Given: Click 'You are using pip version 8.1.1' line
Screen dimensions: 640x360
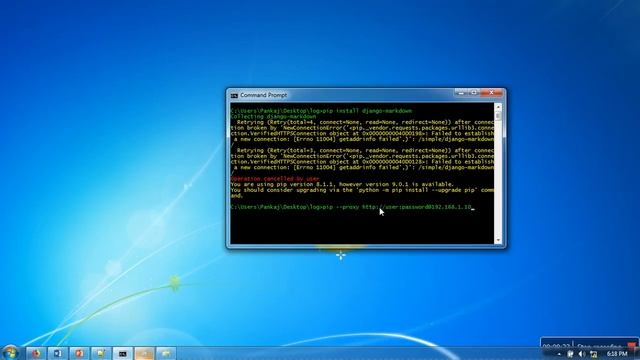Looking at the screenshot, I should pyautogui.click(x=342, y=184).
